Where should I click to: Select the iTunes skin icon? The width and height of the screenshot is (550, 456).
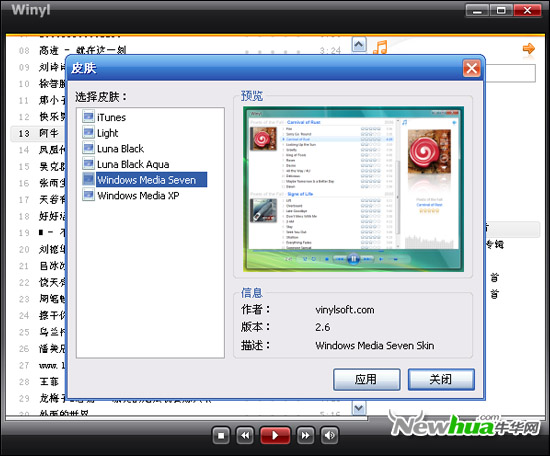point(88,116)
